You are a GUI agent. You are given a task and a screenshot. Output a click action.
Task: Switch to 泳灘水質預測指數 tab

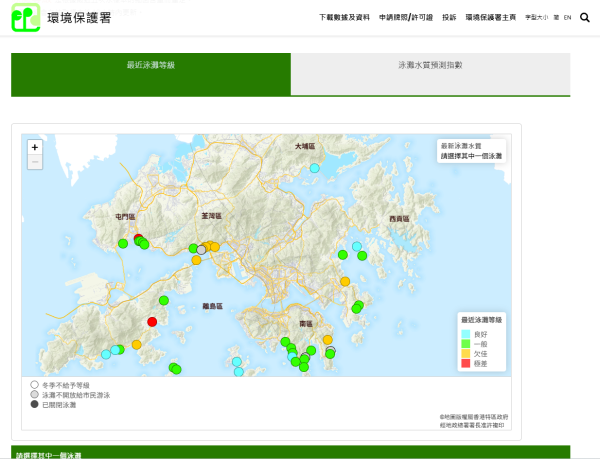[x=430, y=74]
